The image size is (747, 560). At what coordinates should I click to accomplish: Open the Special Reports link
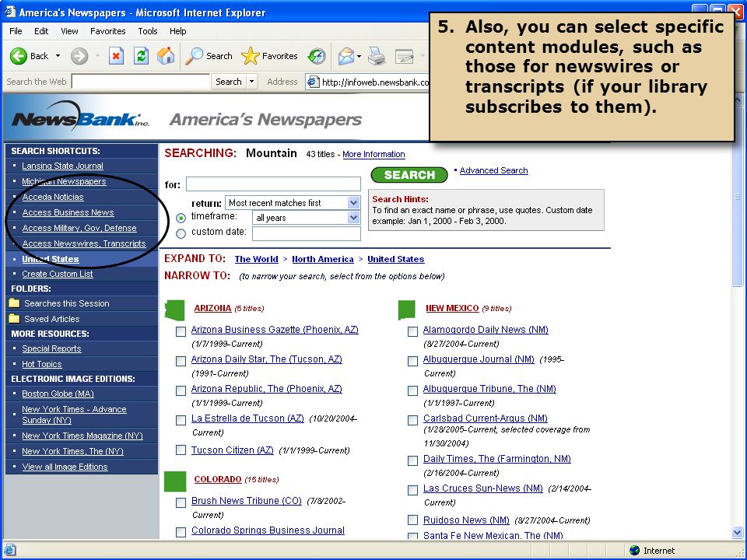pos(51,348)
